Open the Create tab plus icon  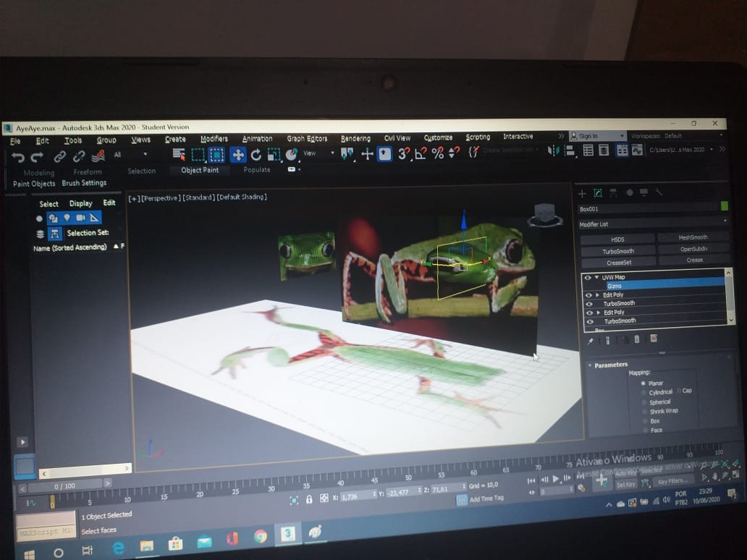coord(581,193)
